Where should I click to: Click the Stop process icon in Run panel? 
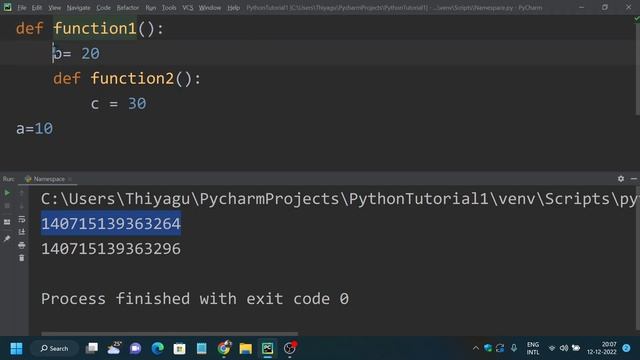point(7,206)
